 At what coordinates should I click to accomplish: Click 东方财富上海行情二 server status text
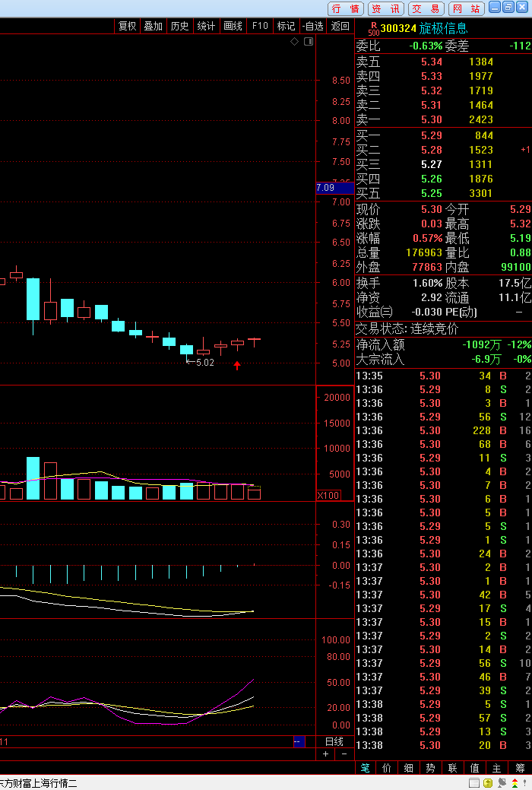pyautogui.click(x=38, y=783)
